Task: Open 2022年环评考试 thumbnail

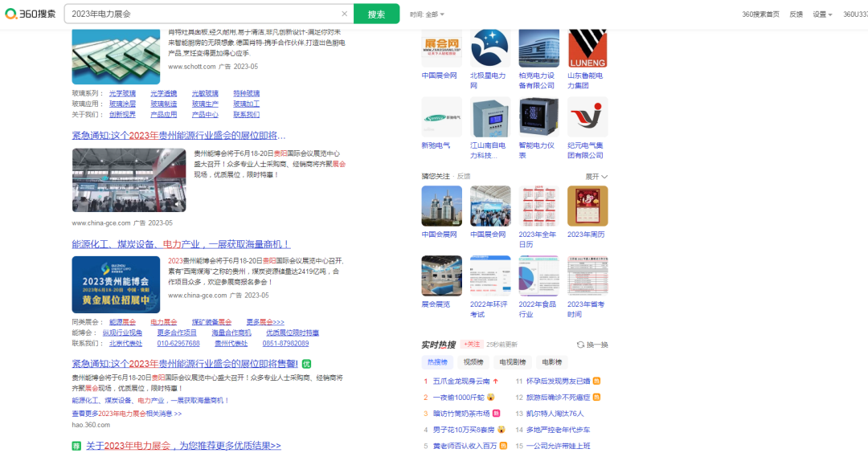Action: tap(490, 275)
